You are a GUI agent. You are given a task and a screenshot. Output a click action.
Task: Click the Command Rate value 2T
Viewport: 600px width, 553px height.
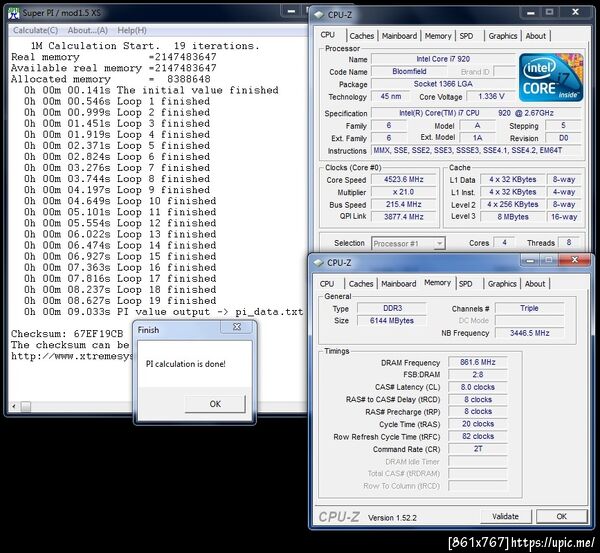click(478, 449)
